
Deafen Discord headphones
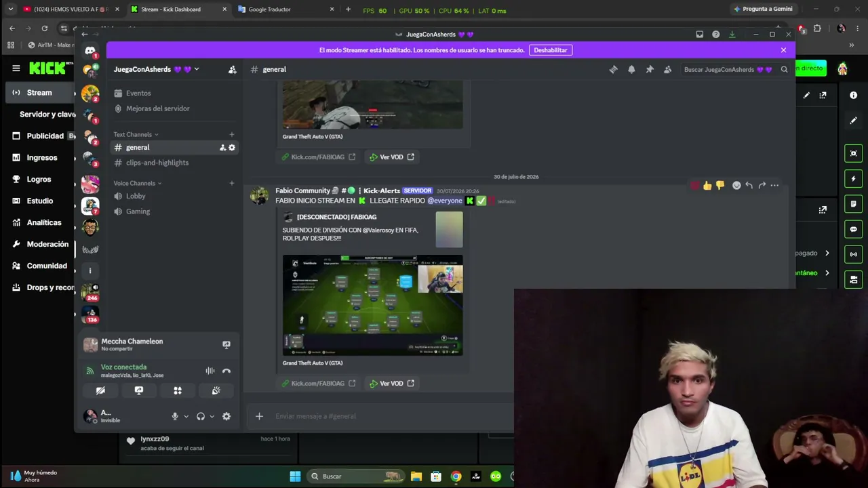click(x=201, y=417)
